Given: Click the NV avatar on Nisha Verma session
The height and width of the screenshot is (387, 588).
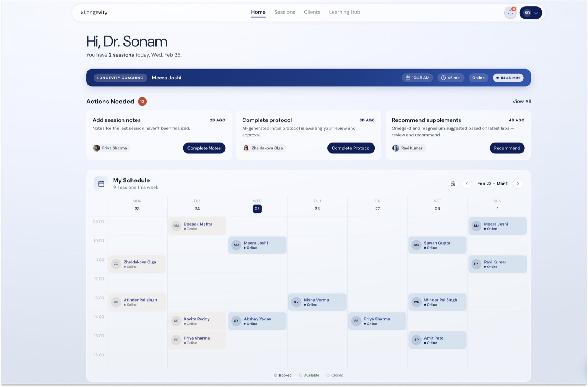Looking at the screenshot, I should 296,302.
